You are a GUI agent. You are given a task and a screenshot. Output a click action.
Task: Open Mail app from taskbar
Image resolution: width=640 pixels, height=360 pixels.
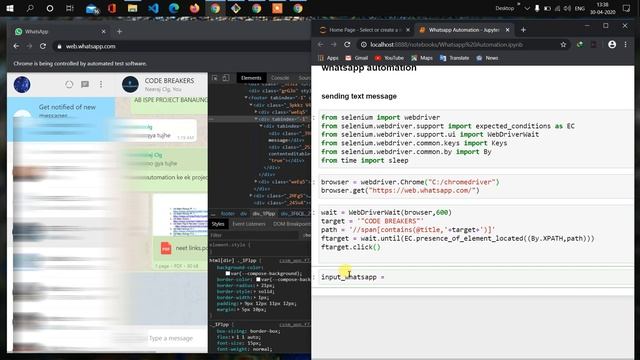pos(92,8)
